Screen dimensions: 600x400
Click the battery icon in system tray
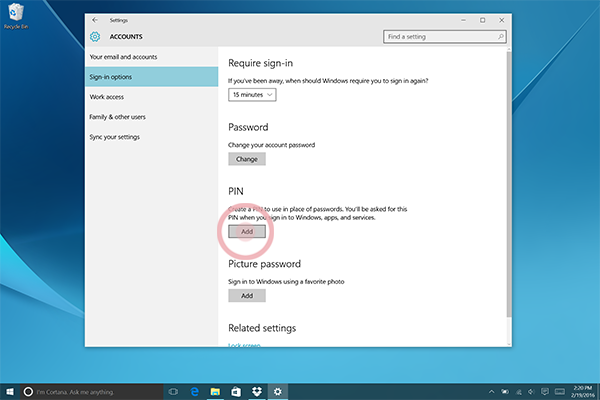point(505,392)
